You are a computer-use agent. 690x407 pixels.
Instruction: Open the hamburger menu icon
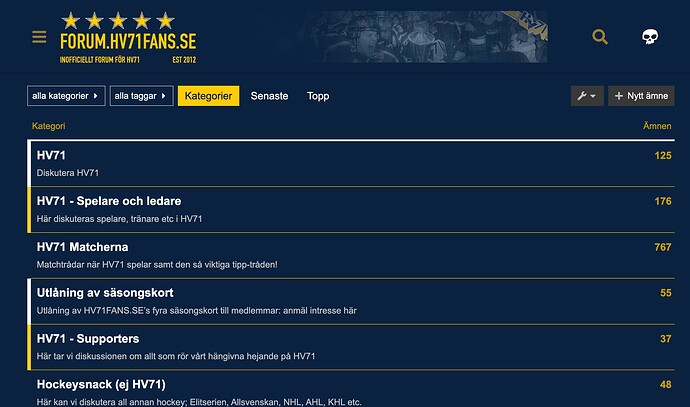(x=39, y=37)
